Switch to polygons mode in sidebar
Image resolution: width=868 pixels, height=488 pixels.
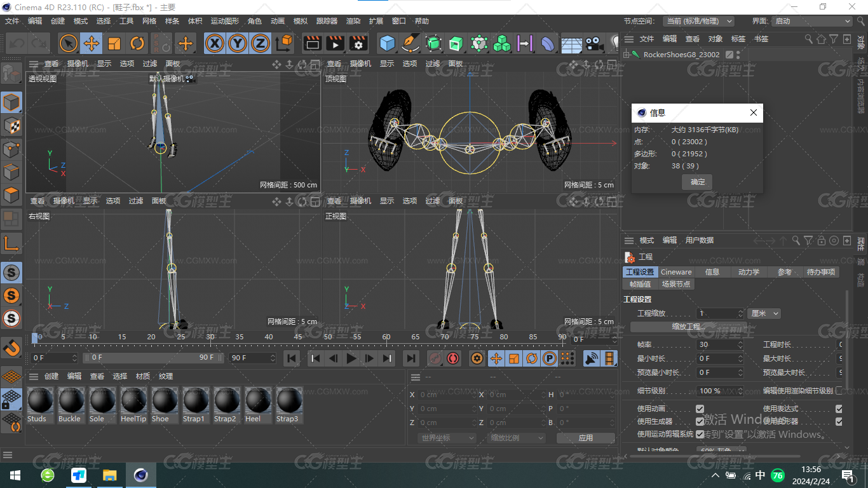[x=11, y=195]
